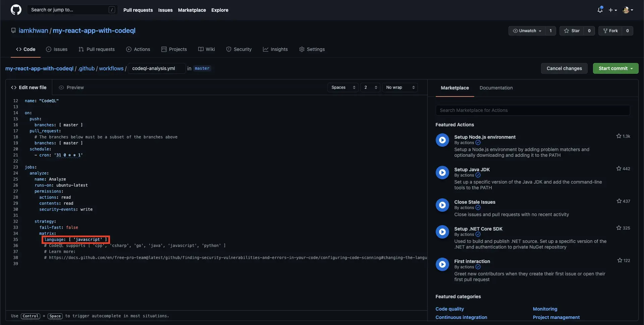Star count icon for Setup Node.js environment
The height and width of the screenshot is (325, 644).
[x=619, y=136]
